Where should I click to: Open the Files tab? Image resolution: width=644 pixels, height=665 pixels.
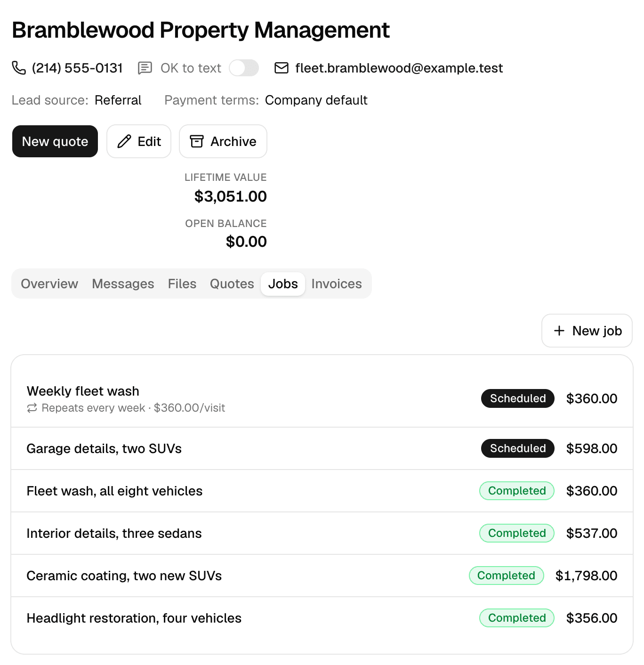182,284
